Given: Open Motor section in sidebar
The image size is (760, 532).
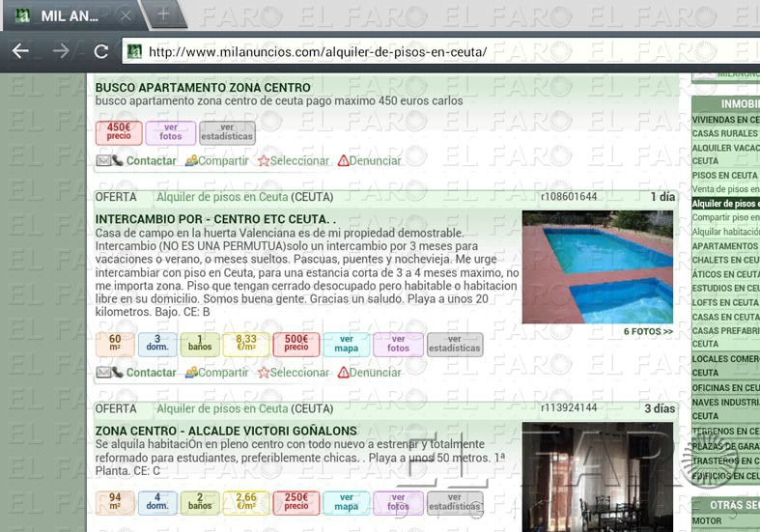Looking at the screenshot, I should 707,520.
